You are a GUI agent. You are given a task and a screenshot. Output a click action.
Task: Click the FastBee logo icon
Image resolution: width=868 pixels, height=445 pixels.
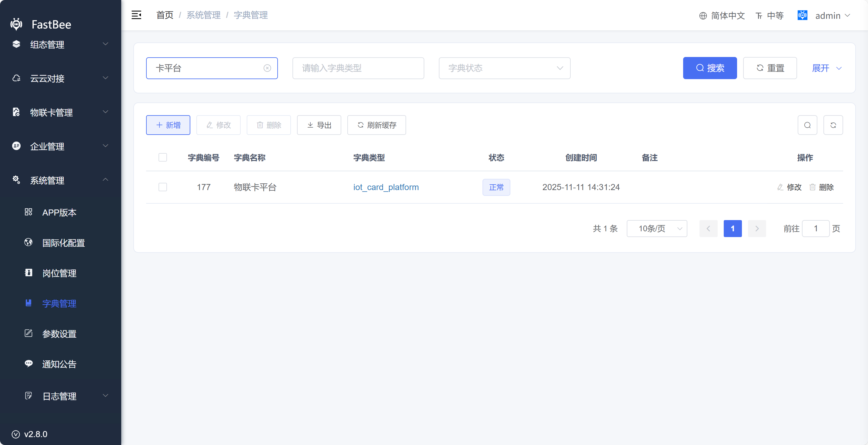pyautogui.click(x=16, y=24)
